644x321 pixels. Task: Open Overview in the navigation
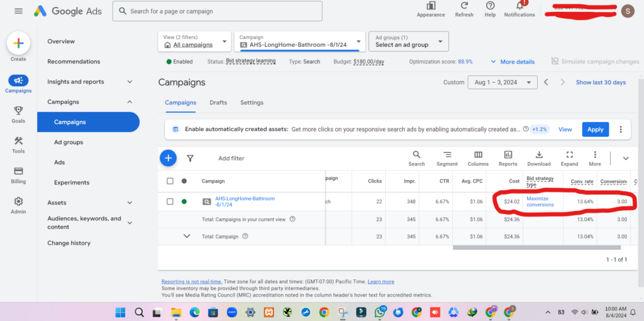click(x=61, y=41)
